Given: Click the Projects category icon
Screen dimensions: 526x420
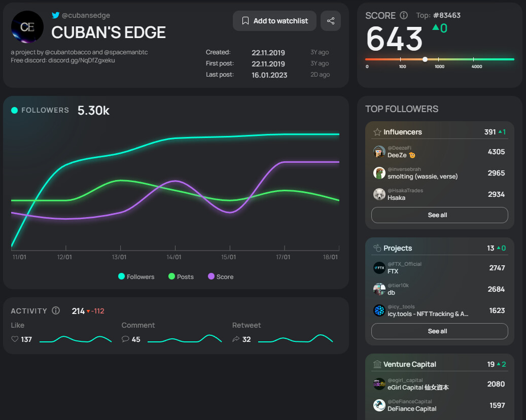Looking at the screenshot, I should coord(377,248).
